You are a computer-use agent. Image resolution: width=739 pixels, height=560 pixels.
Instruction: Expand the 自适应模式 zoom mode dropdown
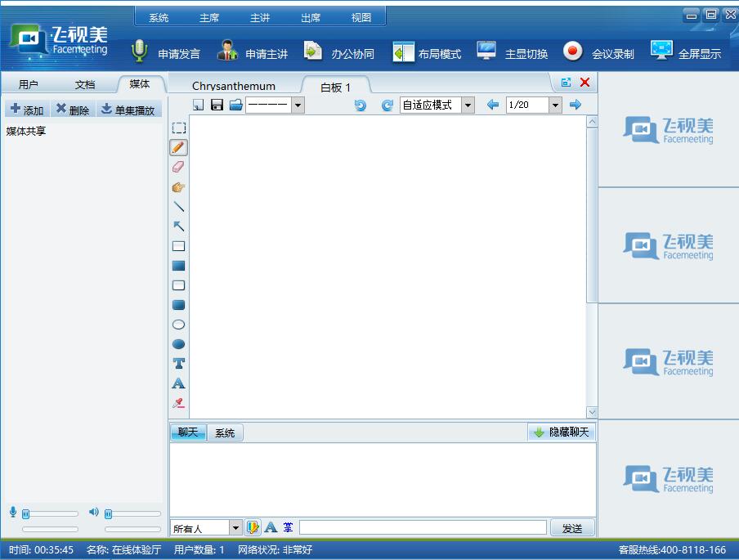click(x=468, y=105)
